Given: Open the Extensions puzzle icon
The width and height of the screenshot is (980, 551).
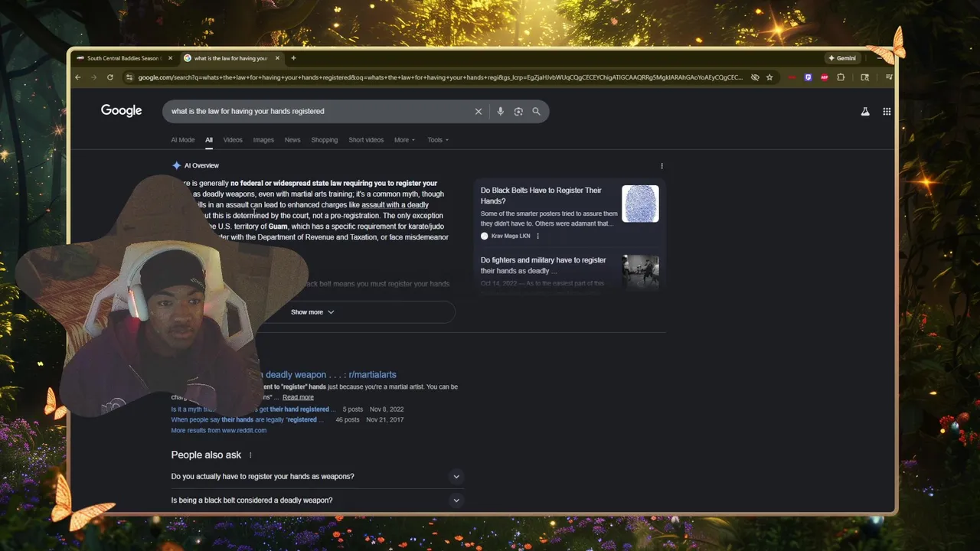Looking at the screenshot, I should 841,77.
